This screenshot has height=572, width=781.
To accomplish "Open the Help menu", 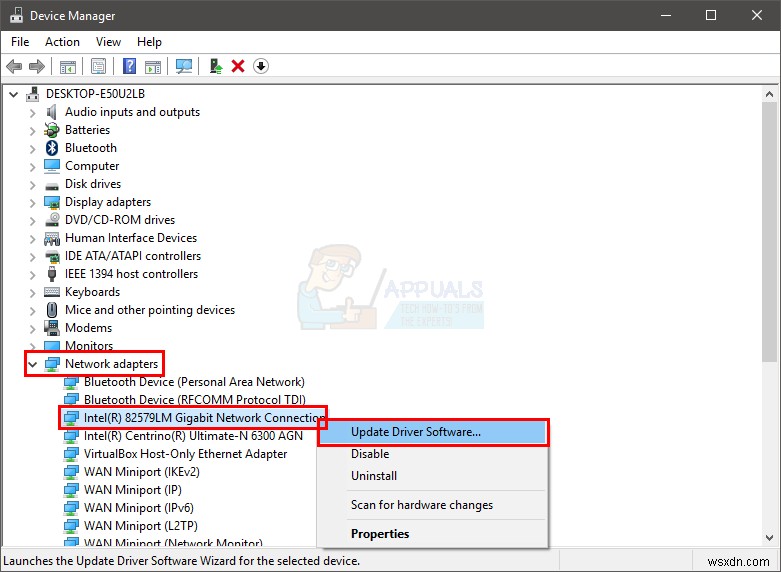I will [x=149, y=42].
